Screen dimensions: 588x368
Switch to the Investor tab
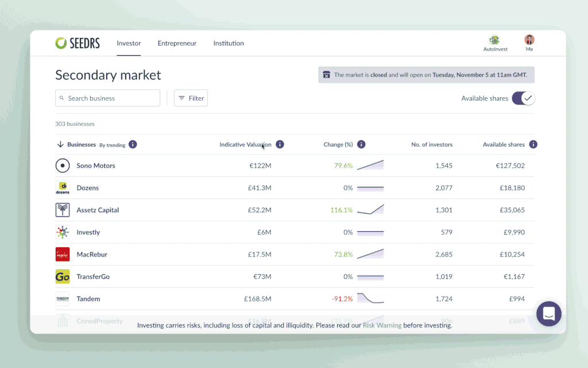point(129,43)
